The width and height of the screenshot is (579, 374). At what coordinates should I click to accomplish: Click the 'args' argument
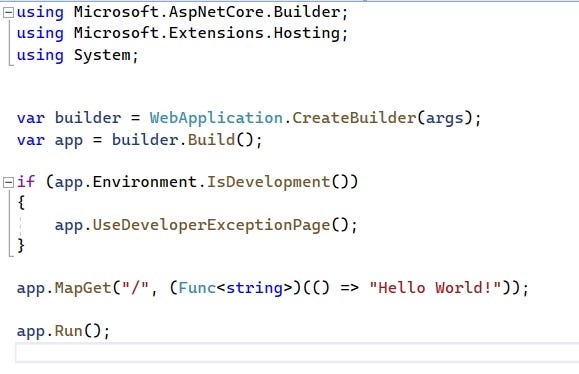coord(445,119)
